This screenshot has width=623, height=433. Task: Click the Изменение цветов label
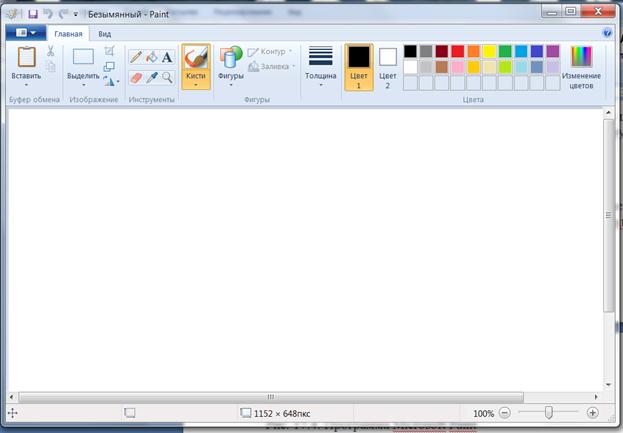tap(581, 81)
